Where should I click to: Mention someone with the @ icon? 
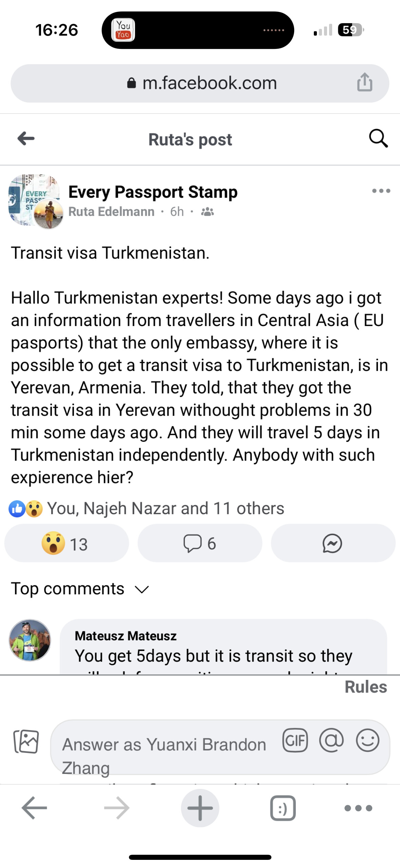click(x=331, y=740)
